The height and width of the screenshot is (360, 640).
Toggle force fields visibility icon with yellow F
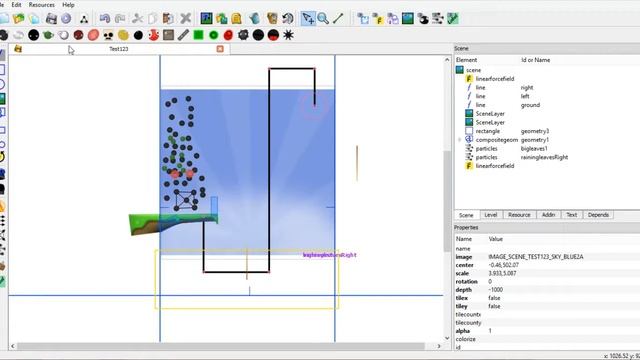[378, 18]
